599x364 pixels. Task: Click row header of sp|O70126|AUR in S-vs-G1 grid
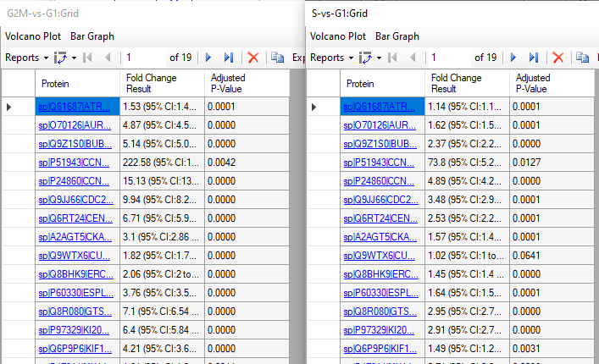323,125
